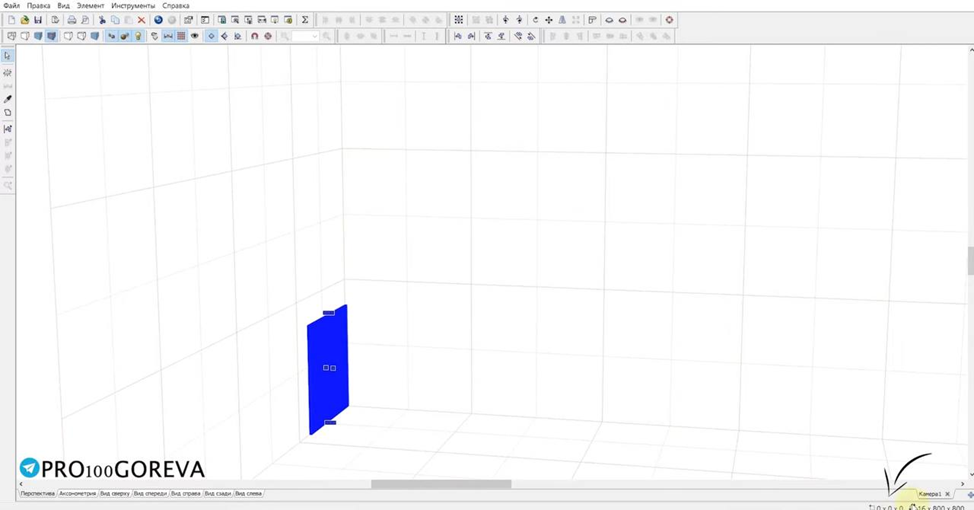This screenshot has height=510, width=974.
Task: Open the Справка menu
Action: (176, 6)
